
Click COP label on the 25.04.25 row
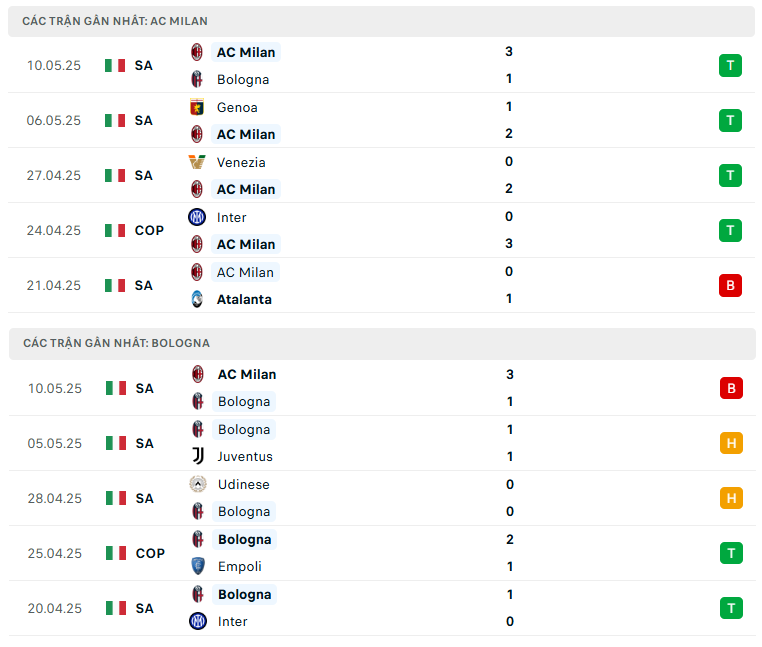pyautogui.click(x=149, y=553)
